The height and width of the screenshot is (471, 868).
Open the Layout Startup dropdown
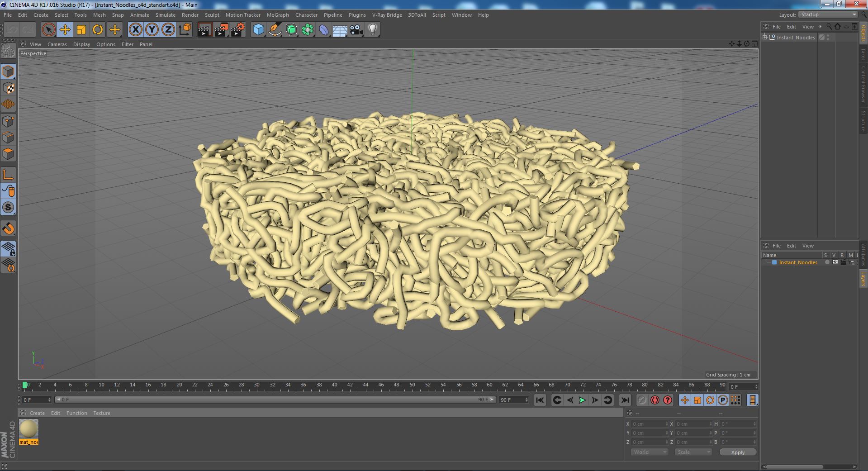coord(828,14)
